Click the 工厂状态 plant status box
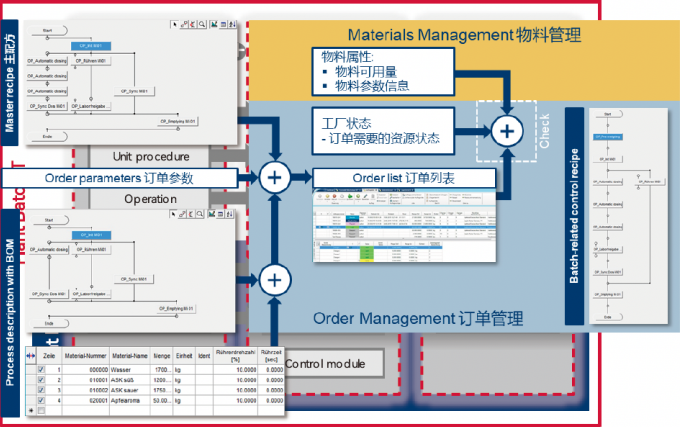Screen dimensions: 680x427 point(383,131)
